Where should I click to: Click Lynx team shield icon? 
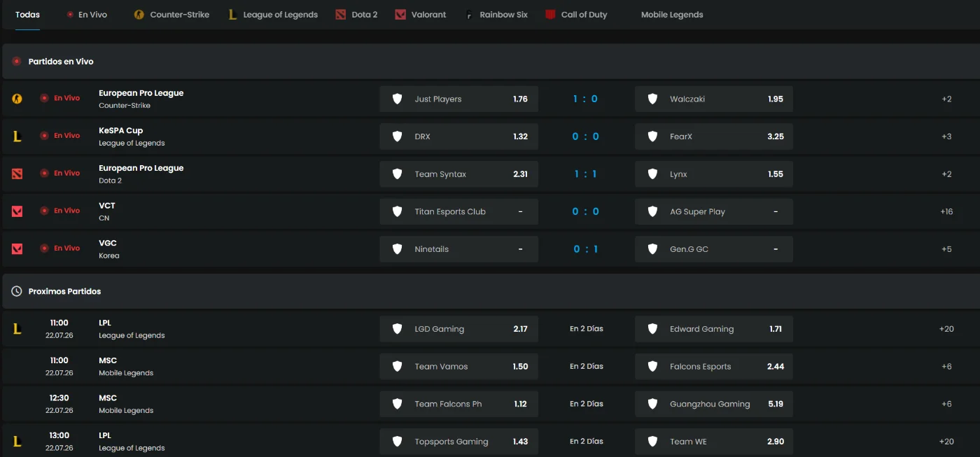point(652,174)
